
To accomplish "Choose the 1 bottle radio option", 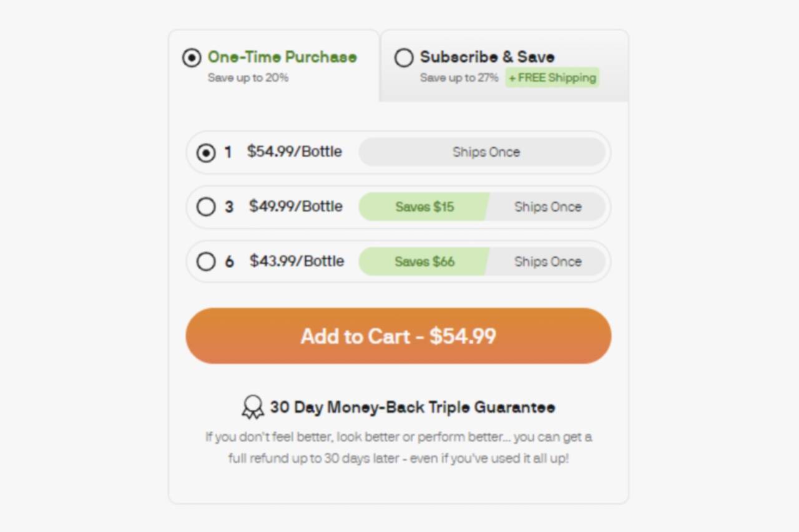I will (206, 153).
